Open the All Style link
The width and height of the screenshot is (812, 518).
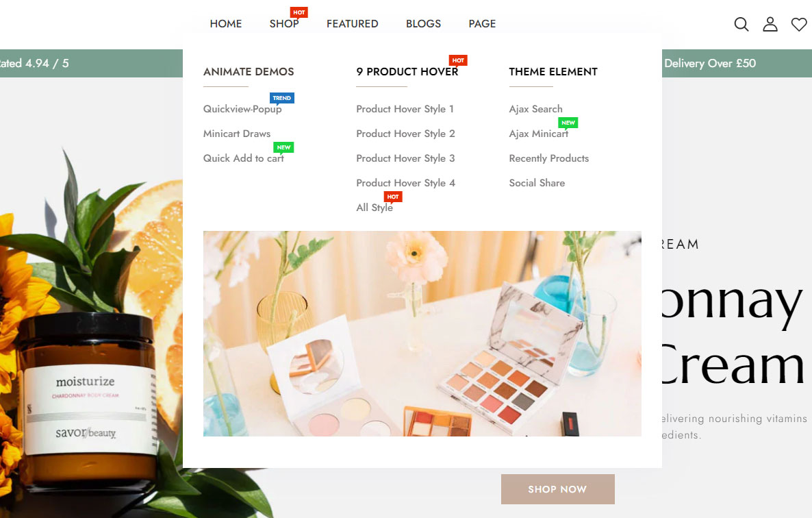pyautogui.click(x=375, y=207)
